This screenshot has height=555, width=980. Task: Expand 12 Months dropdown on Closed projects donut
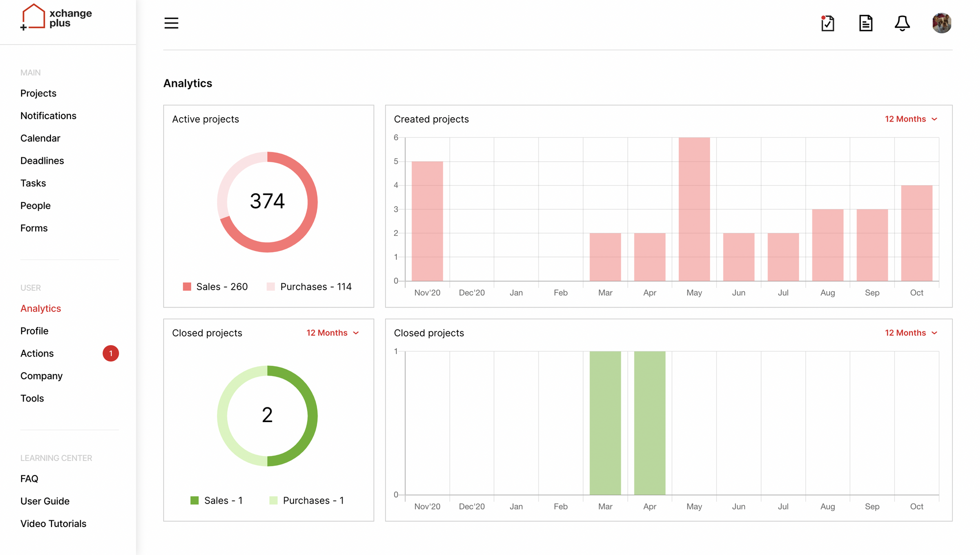pos(333,333)
